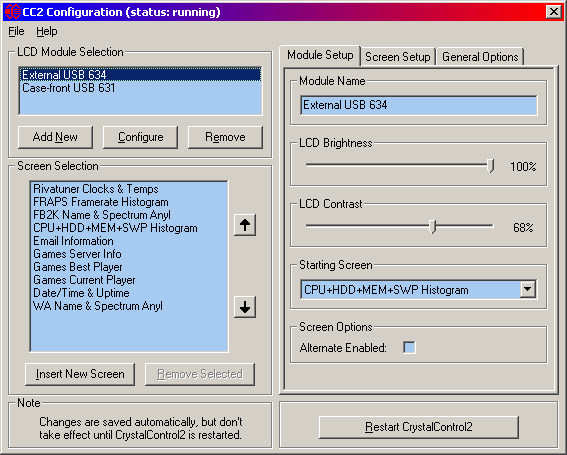567x455 pixels.
Task: Open the File menu
Action: (x=16, y=31)
